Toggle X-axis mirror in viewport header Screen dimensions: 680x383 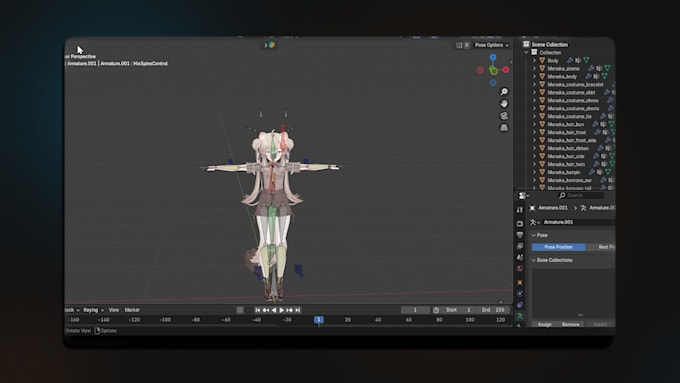467,45
